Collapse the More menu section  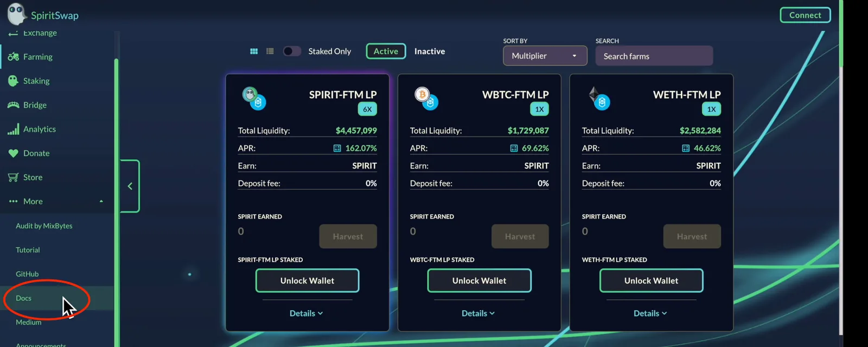tap(101, 201)
